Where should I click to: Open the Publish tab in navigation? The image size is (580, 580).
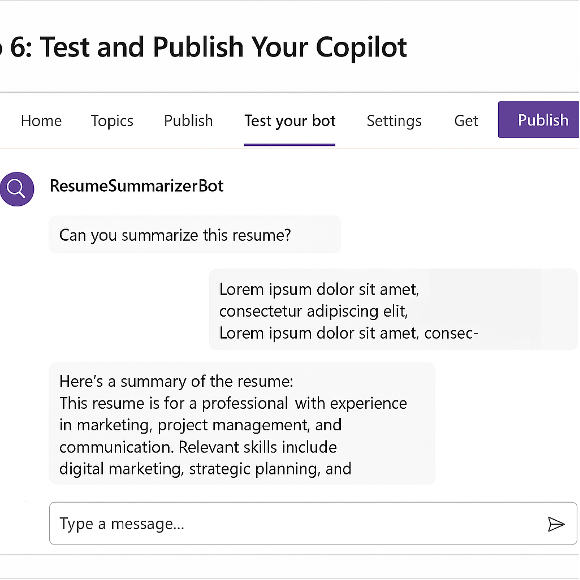click(x=188, y=121)
